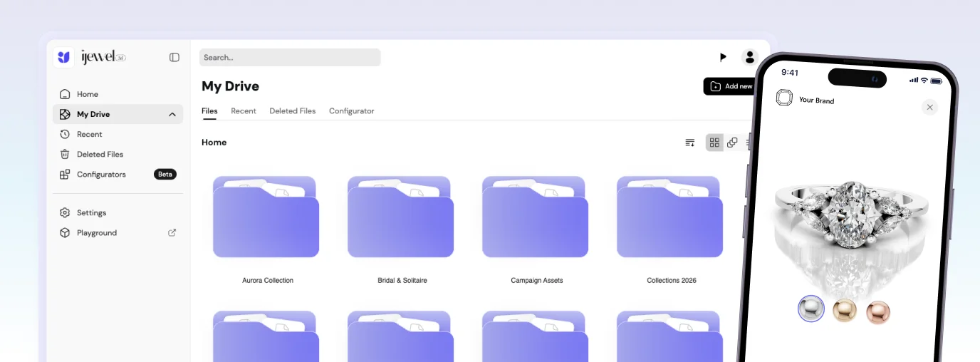The height and width of the screenshot is (362, 980).
Task: Close the phone preview with X
Action: click(x=929, y=108)
